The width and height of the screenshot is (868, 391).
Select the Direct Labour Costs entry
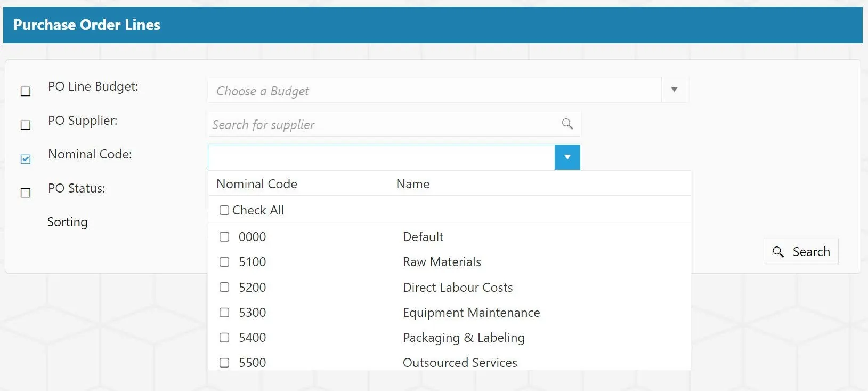(458, 287)
